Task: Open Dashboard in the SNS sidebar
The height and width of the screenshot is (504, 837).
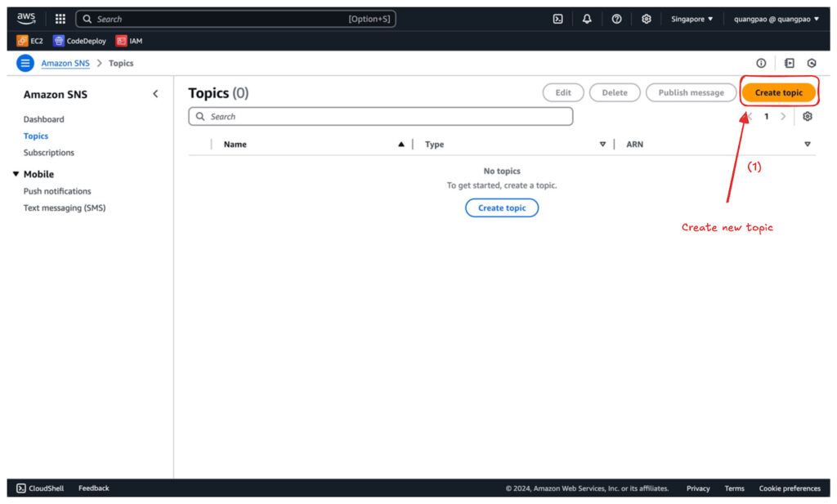Action: coord(44,119)
